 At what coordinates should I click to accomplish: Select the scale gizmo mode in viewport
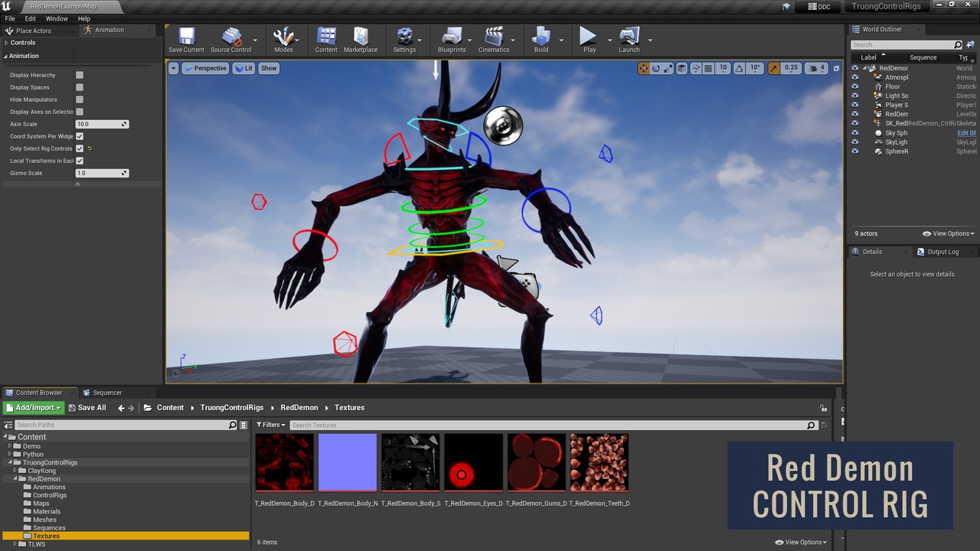pos(668,68)
